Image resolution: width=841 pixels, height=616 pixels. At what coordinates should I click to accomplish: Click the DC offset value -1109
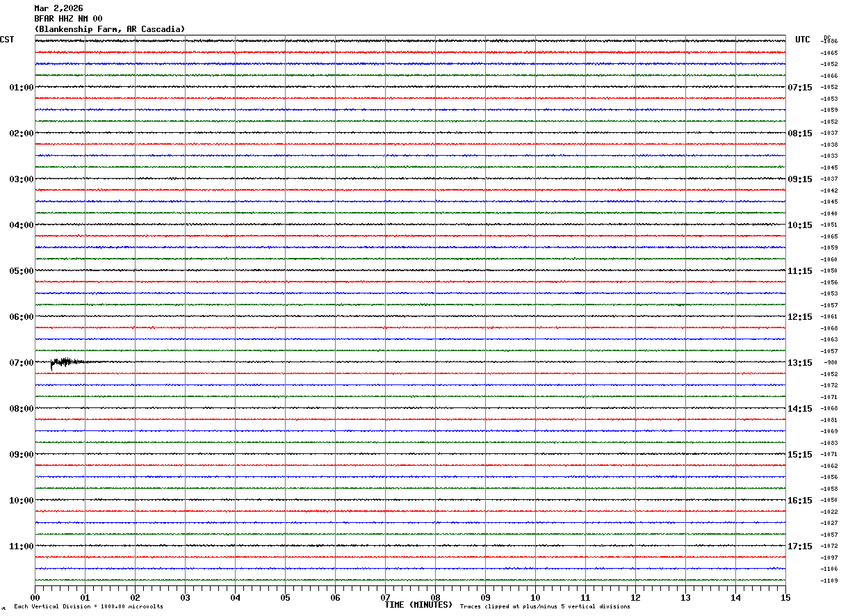click(829, 581)
